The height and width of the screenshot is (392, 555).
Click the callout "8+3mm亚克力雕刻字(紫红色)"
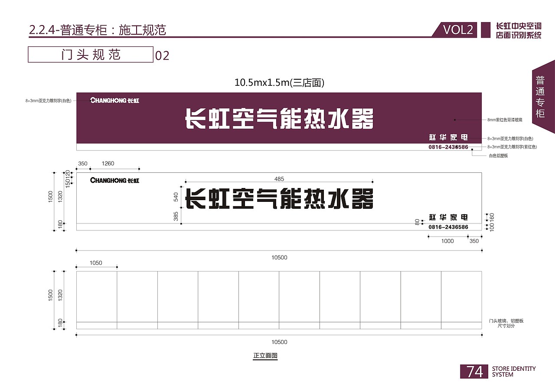click(512, 147)
